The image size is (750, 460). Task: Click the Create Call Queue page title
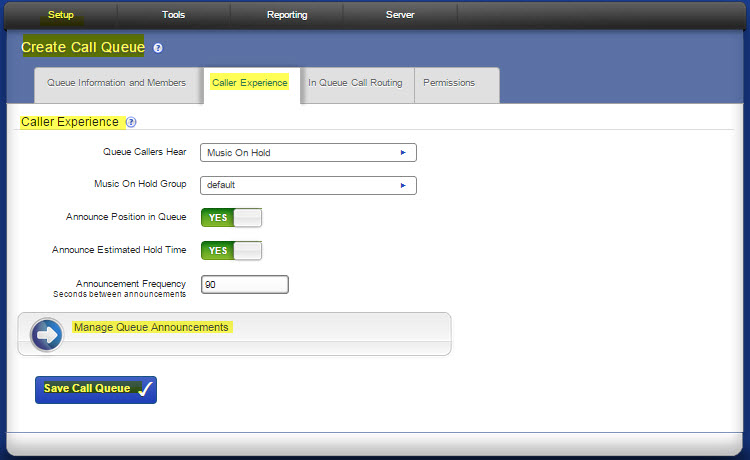coord(83,47)
